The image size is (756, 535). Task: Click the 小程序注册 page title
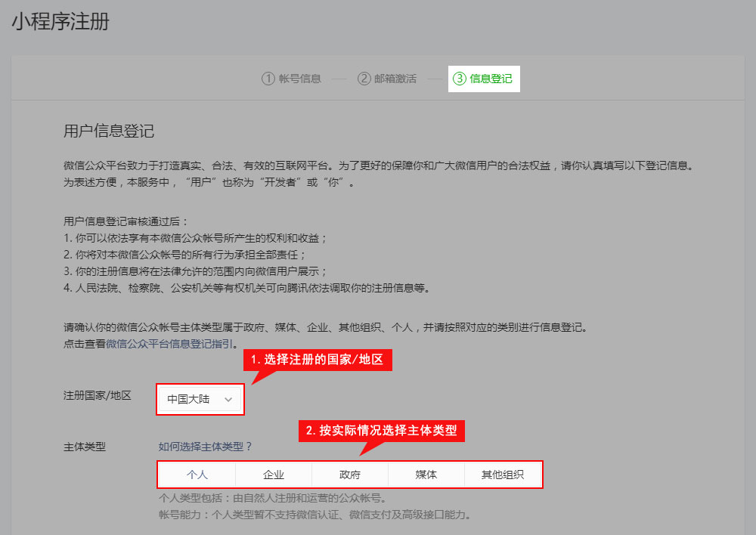click(x=60, y=22)
